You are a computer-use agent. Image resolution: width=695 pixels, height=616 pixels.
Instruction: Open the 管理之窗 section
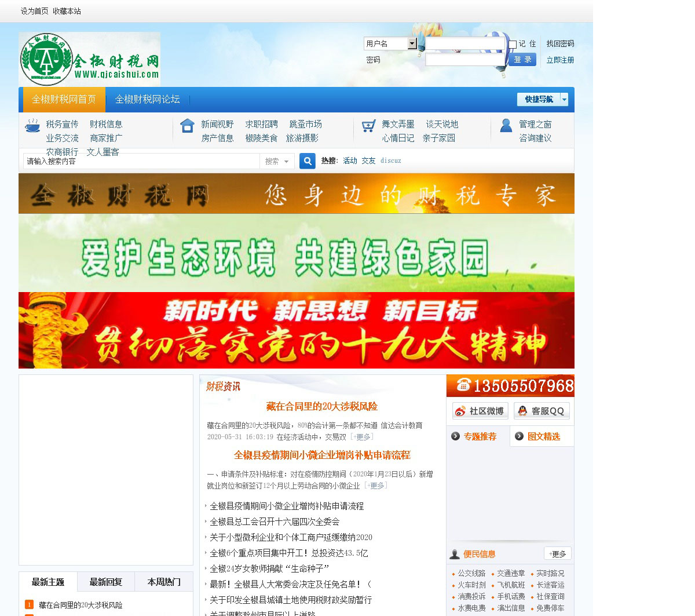[535, 124]
